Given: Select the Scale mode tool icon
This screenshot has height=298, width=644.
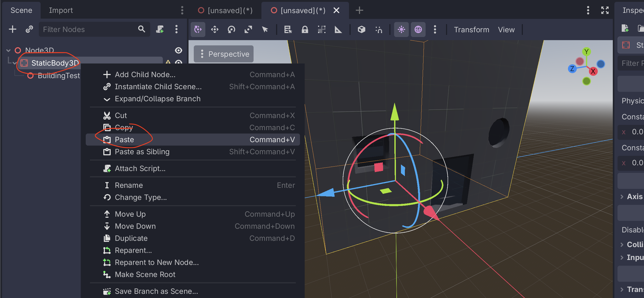Looking at the screenshot, I should (x=248, y=29).
